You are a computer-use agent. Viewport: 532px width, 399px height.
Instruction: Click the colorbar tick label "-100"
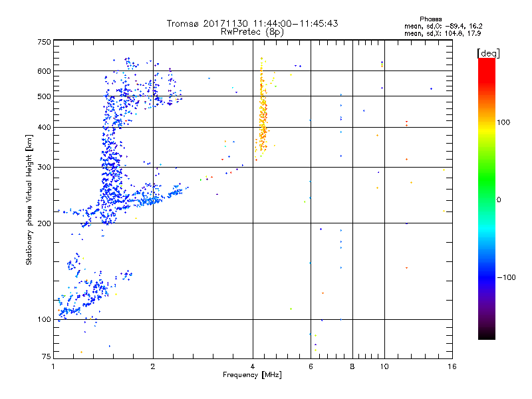[x=507, y=277]
